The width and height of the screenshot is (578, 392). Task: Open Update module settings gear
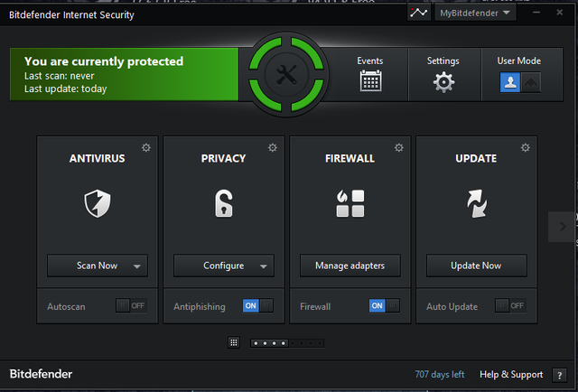526,148
